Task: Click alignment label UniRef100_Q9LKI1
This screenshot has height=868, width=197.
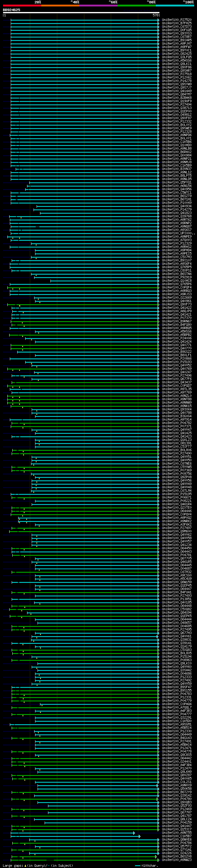Action: point(177,64)
